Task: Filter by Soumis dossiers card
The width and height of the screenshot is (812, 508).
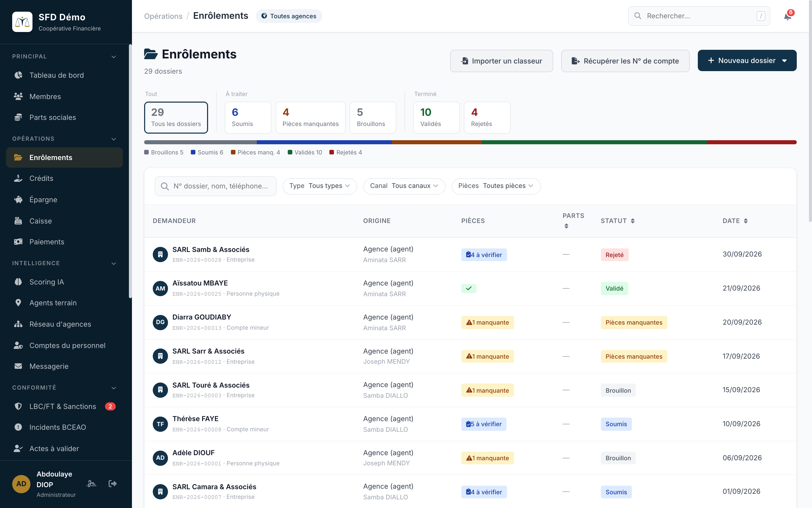Action: coord(248,118)
